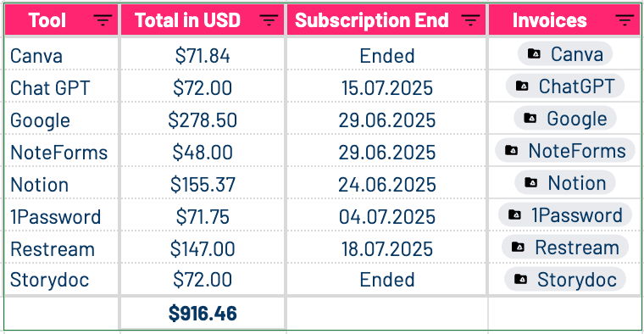Open the Total in USD filter icon
The image size is (644, 334).
pos(269,19)
